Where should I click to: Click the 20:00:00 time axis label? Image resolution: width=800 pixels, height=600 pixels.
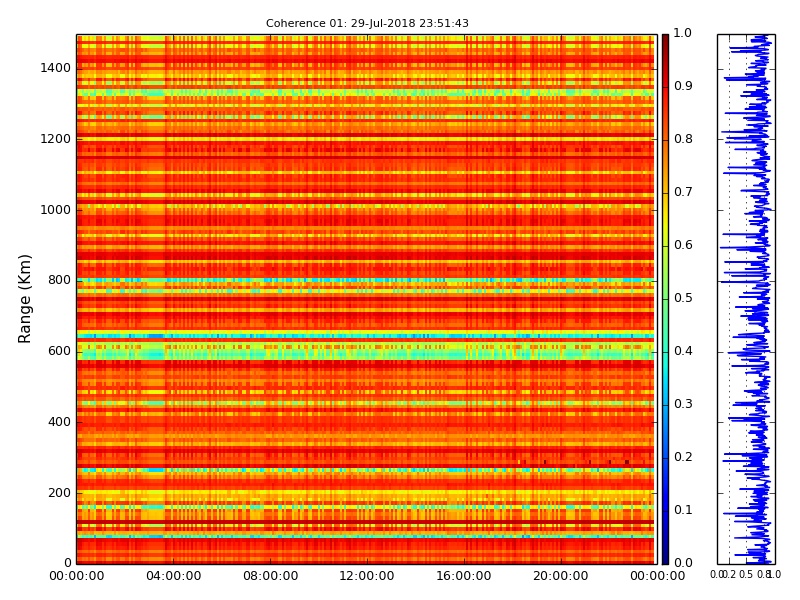coord(561,576)
